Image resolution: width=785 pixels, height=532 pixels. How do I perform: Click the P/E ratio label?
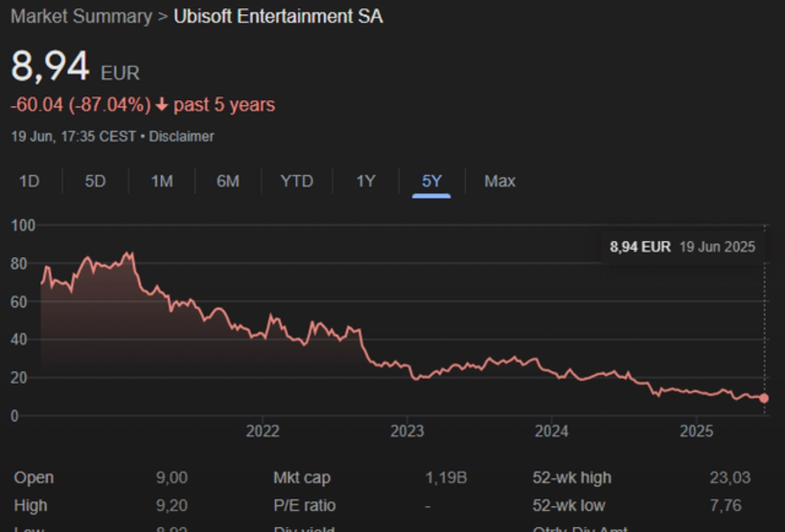point(305,505)
